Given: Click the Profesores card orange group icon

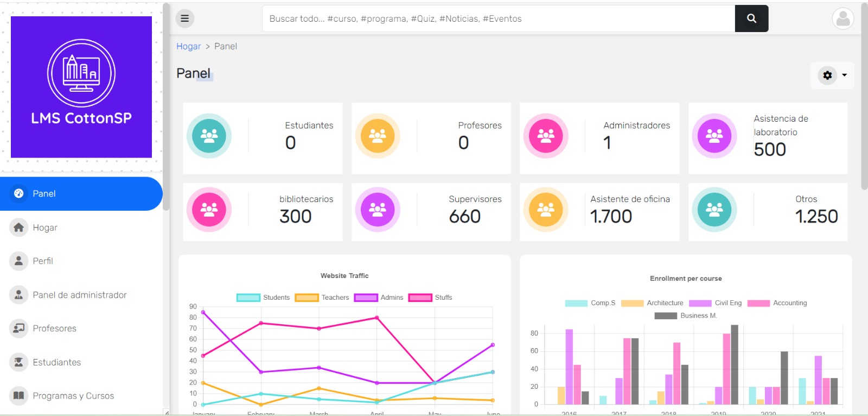Looking at the screenshot, I should pos(378,136).
